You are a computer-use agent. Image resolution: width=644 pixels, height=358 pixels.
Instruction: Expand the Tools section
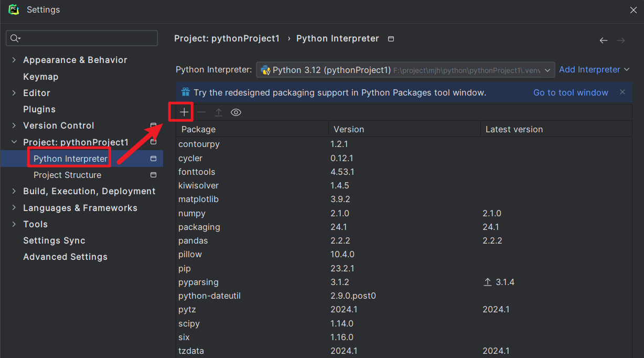click(14, 224)
